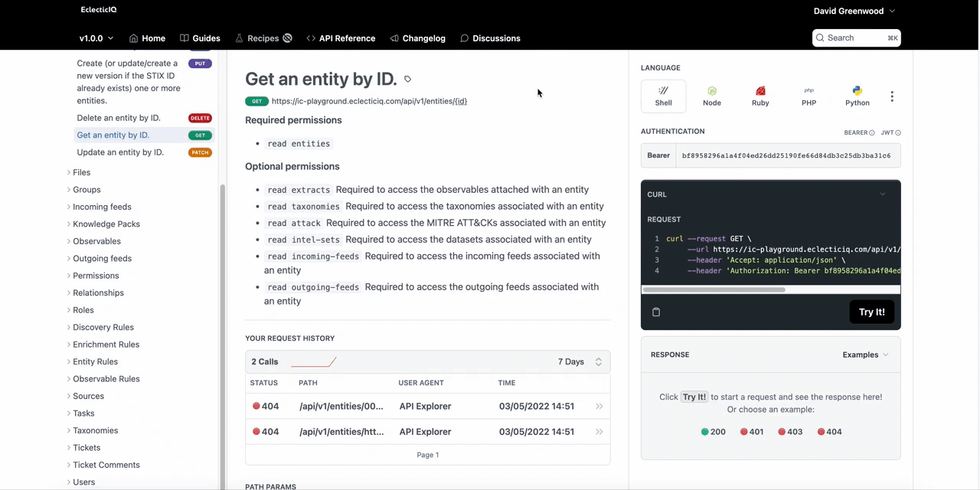The image size is (980, 490).
Task: Expand the Relationships section
Action: 96,293
